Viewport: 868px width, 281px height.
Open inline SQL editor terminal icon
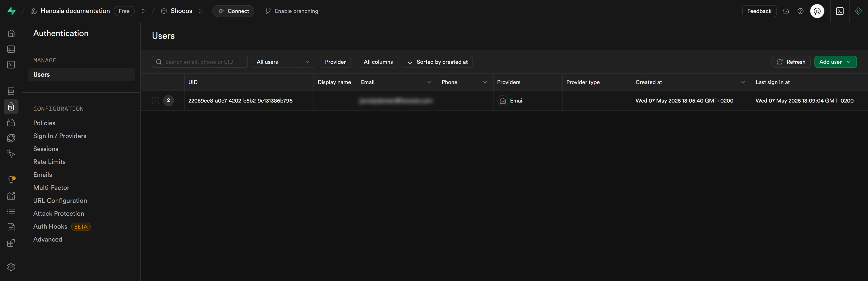click(x=840, y=11)
